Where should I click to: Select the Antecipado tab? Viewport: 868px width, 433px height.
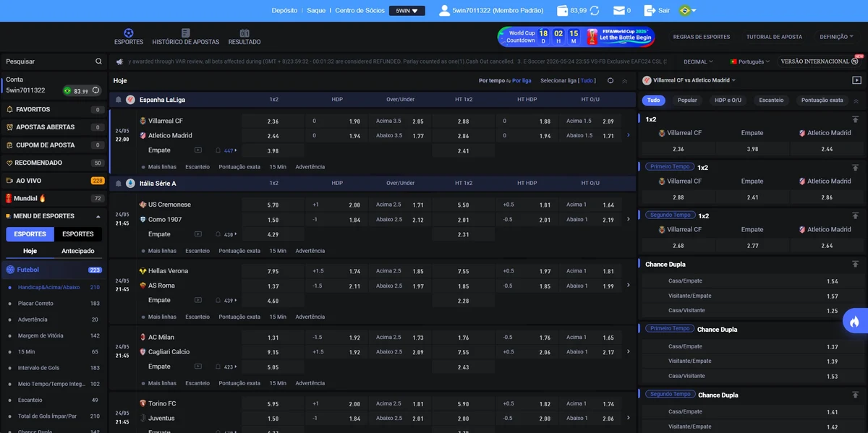78,251
